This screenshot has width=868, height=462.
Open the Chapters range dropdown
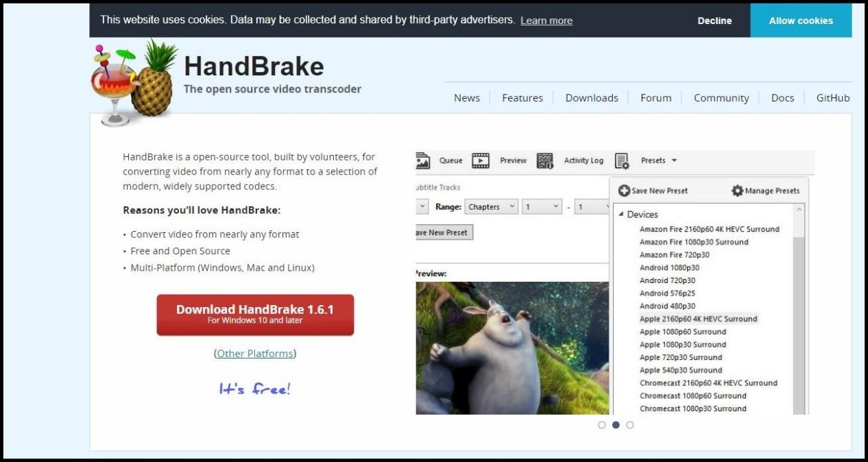coord(491,207)
